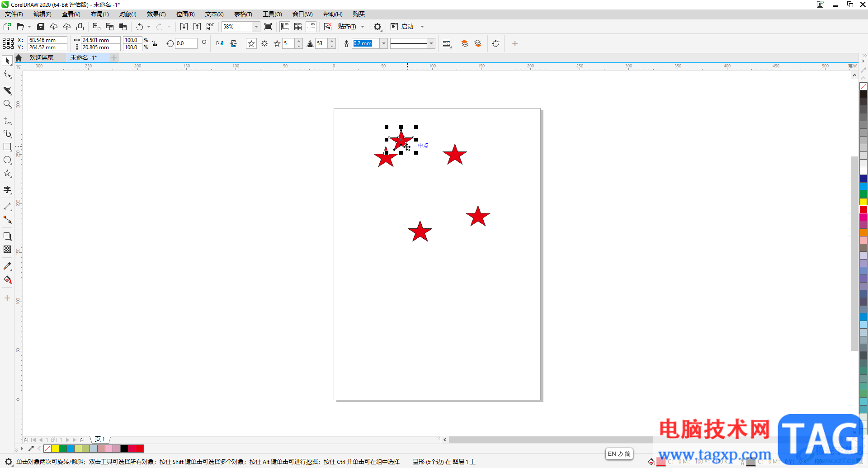Click the 购买 menu button

(x=359, y=14)
